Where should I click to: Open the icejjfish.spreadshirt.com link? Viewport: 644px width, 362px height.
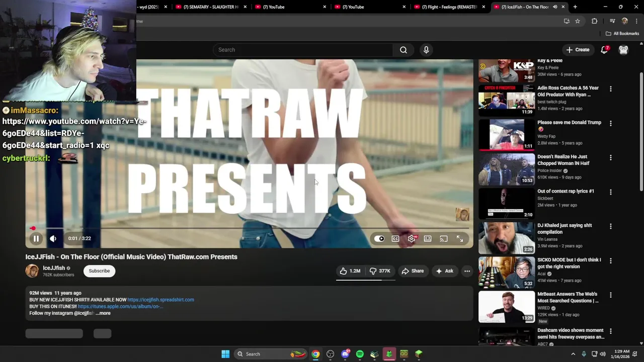click(x=160, y=300)
